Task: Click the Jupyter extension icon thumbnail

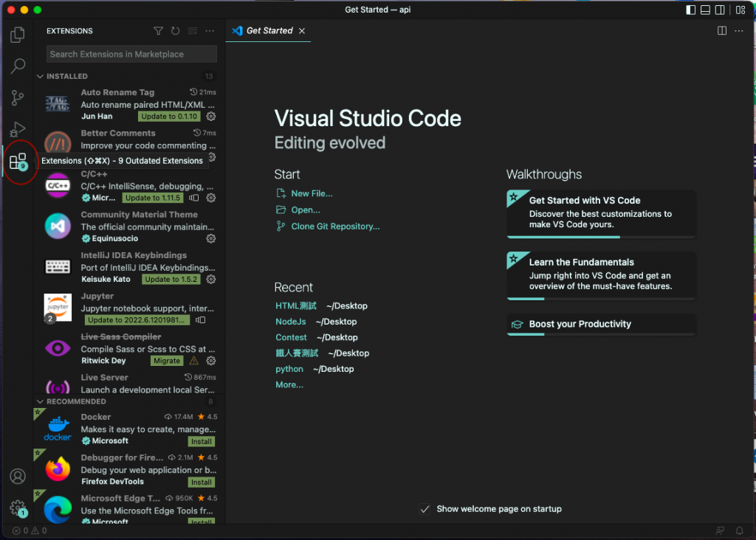Action: (x=58, y=308)
